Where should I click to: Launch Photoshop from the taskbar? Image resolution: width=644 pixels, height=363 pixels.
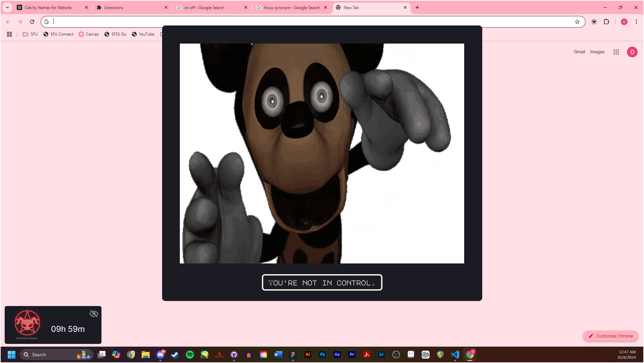pyautogui.click(x=322, y=355)
